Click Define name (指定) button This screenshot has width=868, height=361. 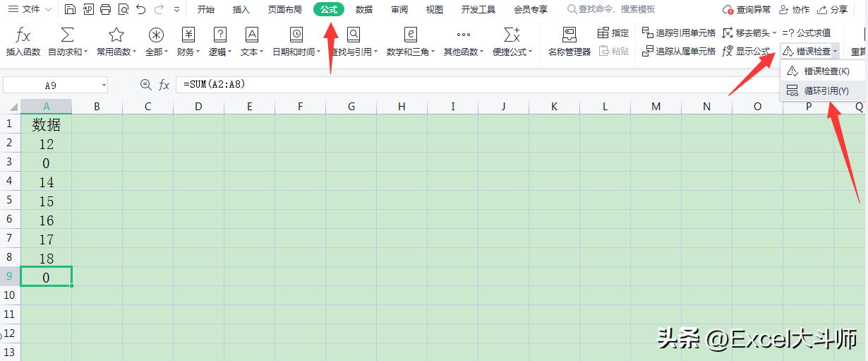coord(613,32)
